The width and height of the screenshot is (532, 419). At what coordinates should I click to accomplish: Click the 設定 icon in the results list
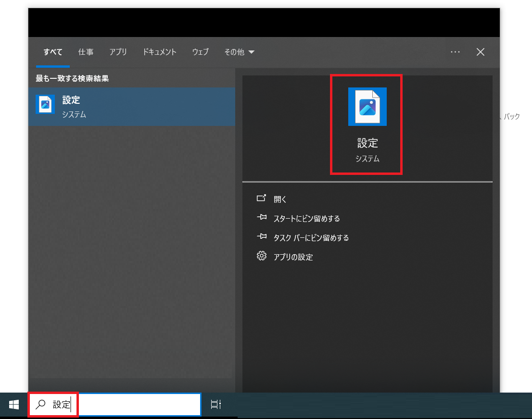pyautogui.click(x=45, y=104)
